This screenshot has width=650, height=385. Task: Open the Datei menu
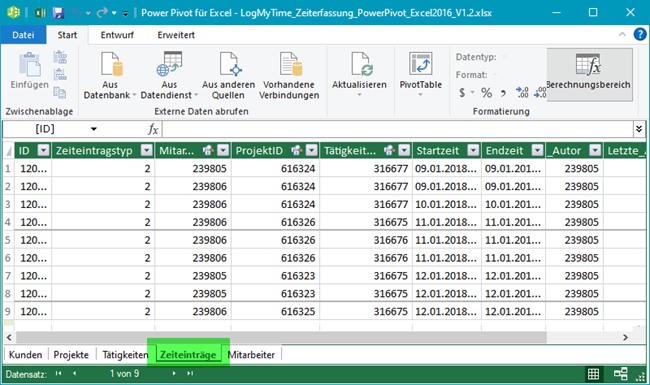pyautogui.click(x=23, y=35)
